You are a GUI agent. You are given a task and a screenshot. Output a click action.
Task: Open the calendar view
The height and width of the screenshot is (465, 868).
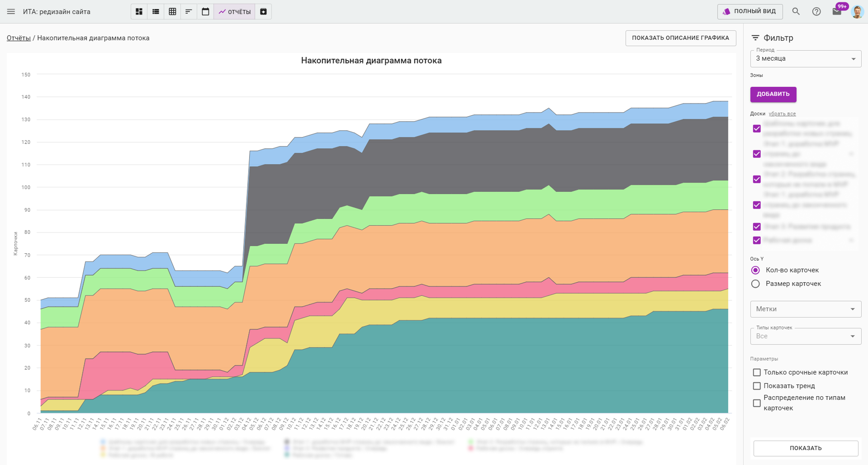(205, 12)
